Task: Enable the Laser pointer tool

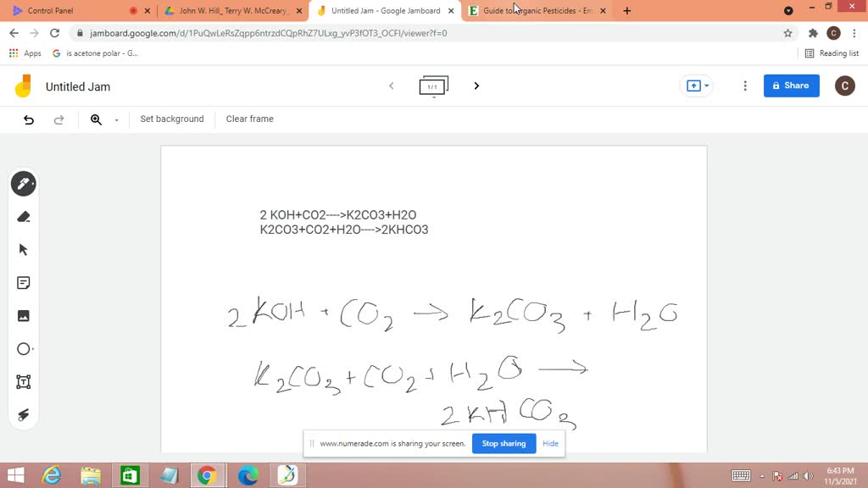Action: coord(23,414)
